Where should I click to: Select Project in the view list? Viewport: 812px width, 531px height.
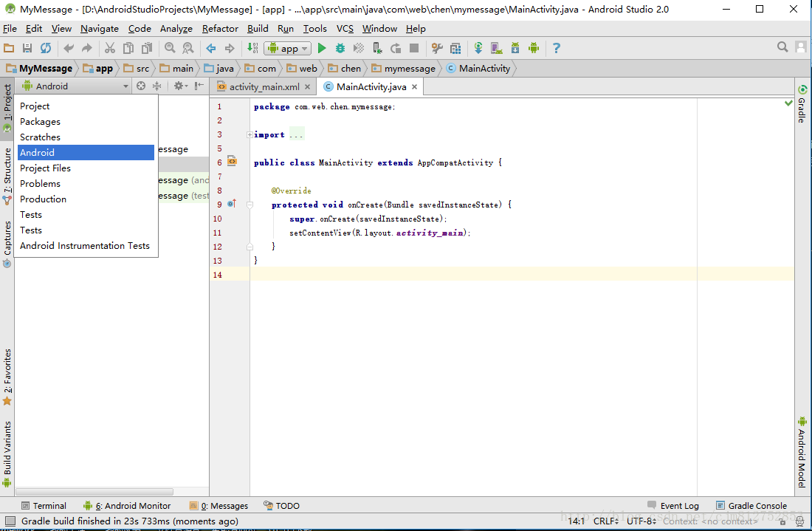86,106
